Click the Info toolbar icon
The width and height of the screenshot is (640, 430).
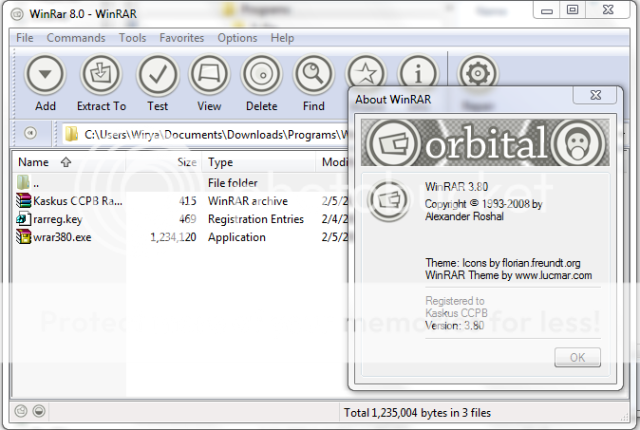click(418, 71)
